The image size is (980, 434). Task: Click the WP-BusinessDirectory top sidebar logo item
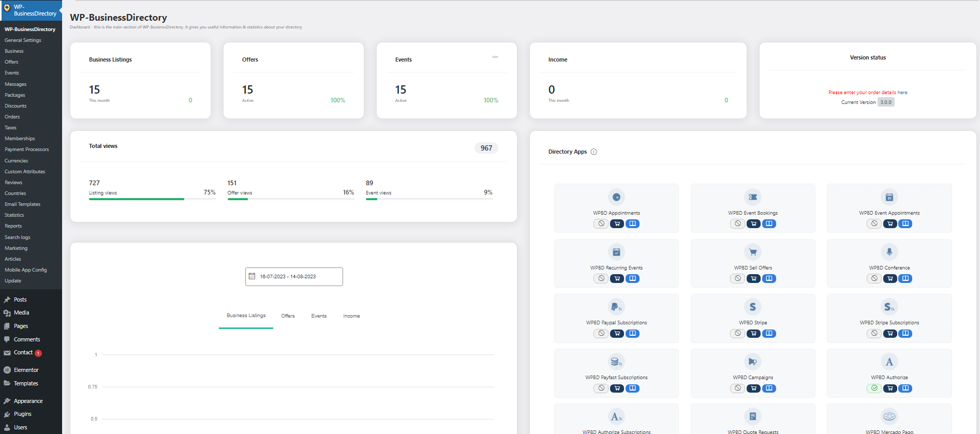(31, 10)
